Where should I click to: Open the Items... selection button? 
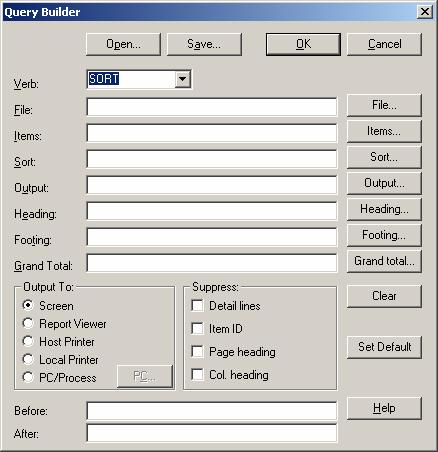(384, 131)
